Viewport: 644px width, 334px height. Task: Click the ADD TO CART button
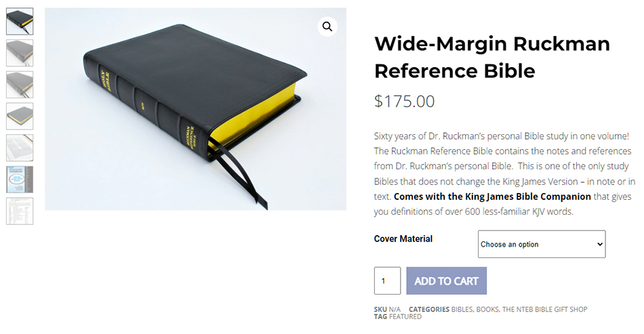pos(447,280)
